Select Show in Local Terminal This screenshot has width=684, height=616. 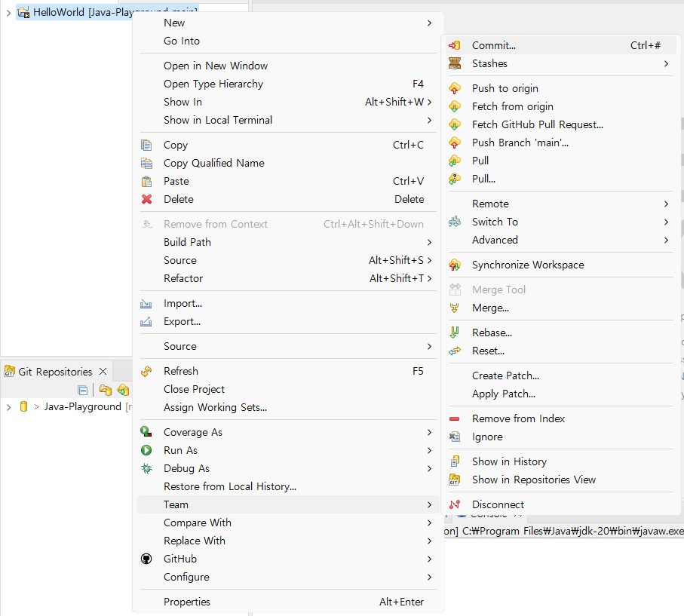[288, 120]
